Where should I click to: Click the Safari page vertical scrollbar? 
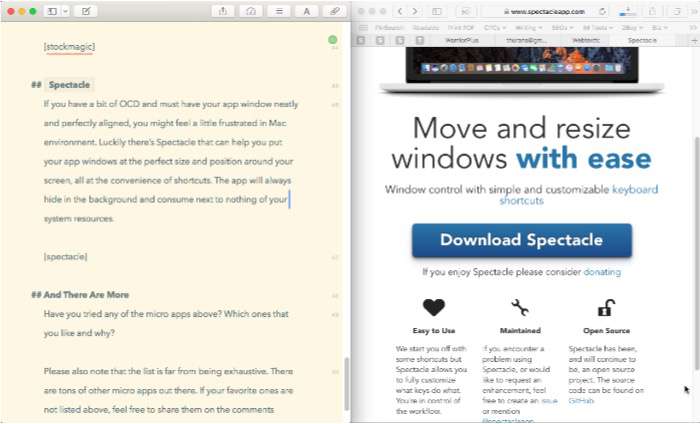tap(696, 253)
